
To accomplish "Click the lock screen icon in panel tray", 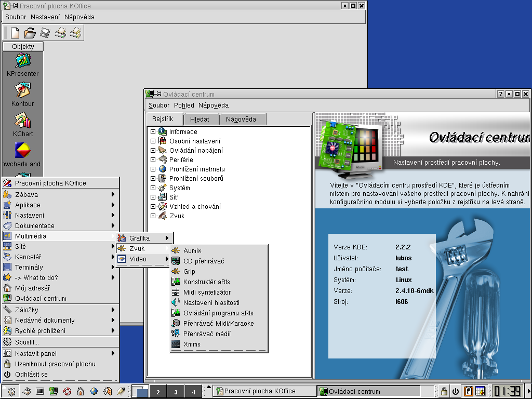I will (x=444, y=391).
